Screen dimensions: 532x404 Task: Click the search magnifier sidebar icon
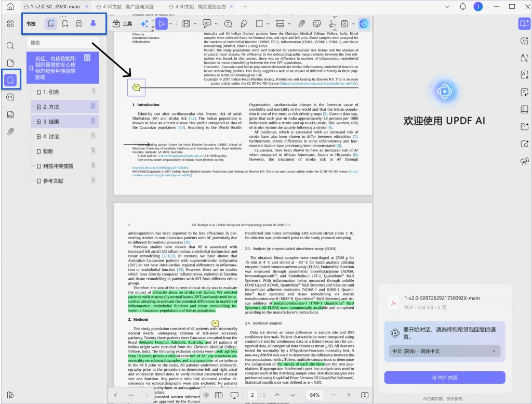point(10,46)
